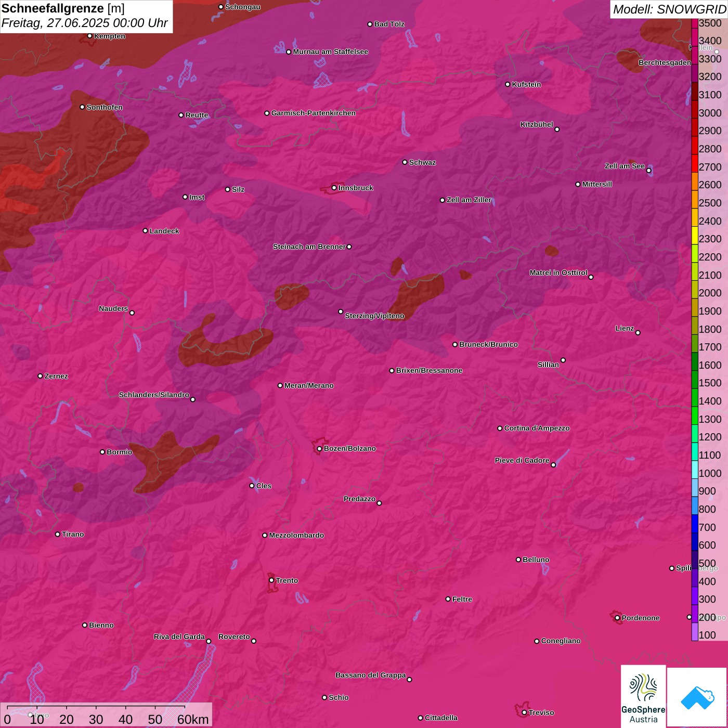
Task: Click the Belluno city label
Action: pyautogui.click(x=536, y=560)
